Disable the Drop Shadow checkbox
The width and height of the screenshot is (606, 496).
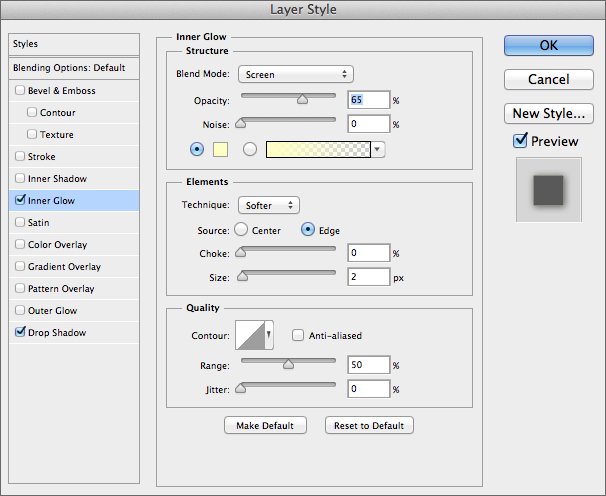(21, 333)
